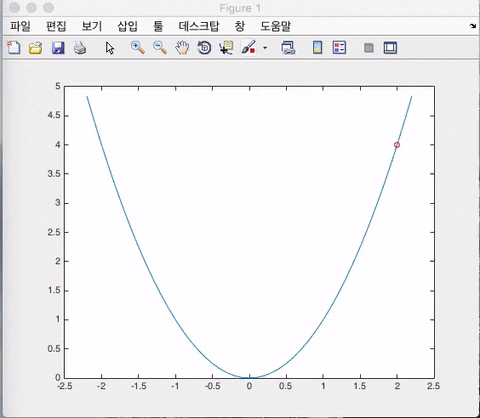
Task: Toggle the Brush data tool
Action: tap(249, 48)
